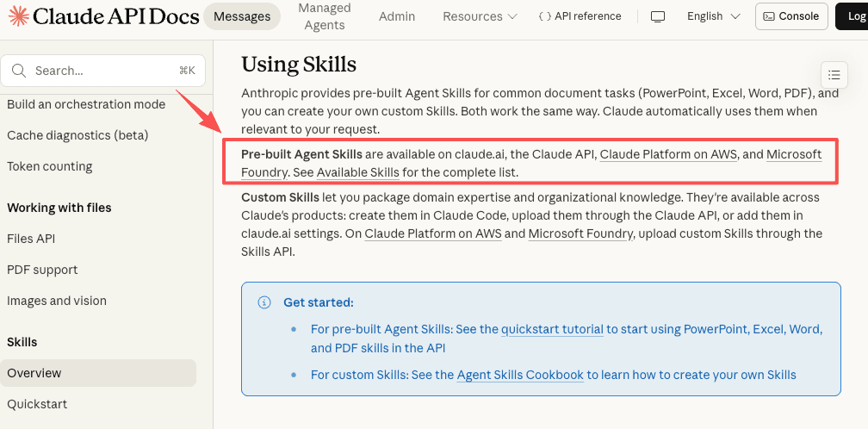Click the 'Claude API Docs' site title
Screen dimensions: 868x429
pos(115,16)
